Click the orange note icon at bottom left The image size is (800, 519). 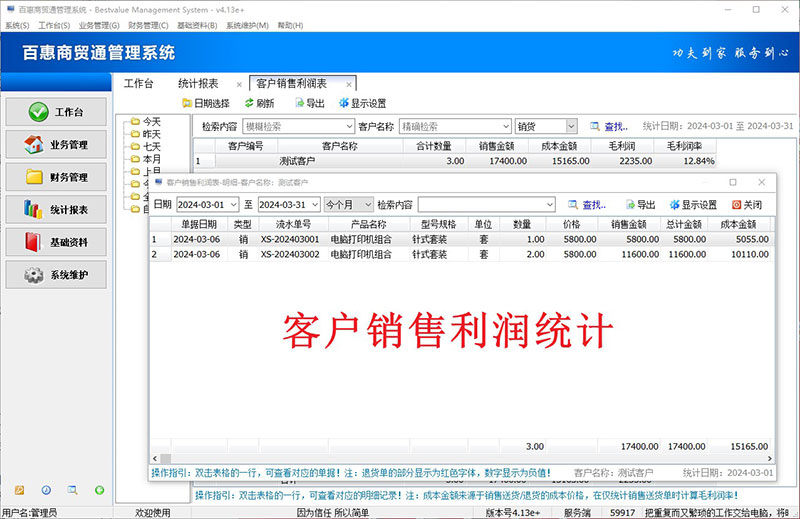(x=19, y=490)
